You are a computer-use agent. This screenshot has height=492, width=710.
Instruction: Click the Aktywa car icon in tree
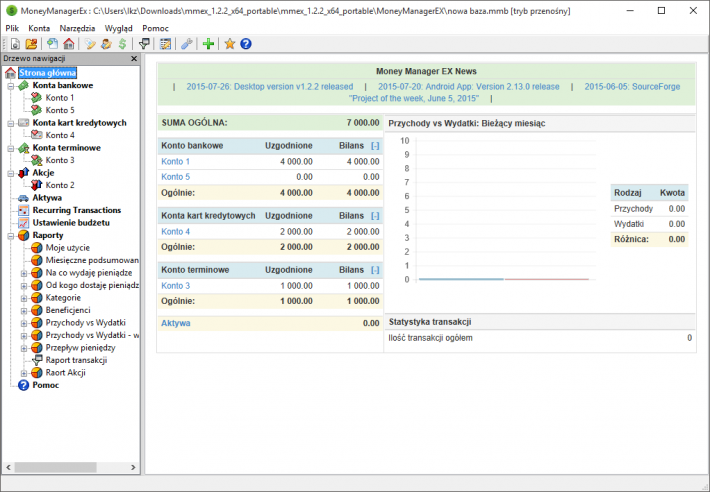[x=23, y=198]
